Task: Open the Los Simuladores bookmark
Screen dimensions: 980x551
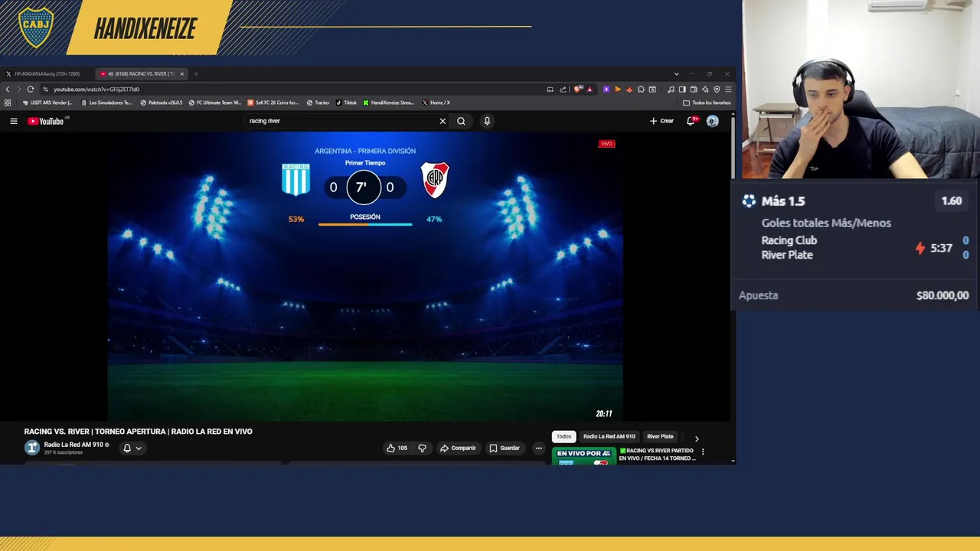Action: click(106, 103)
